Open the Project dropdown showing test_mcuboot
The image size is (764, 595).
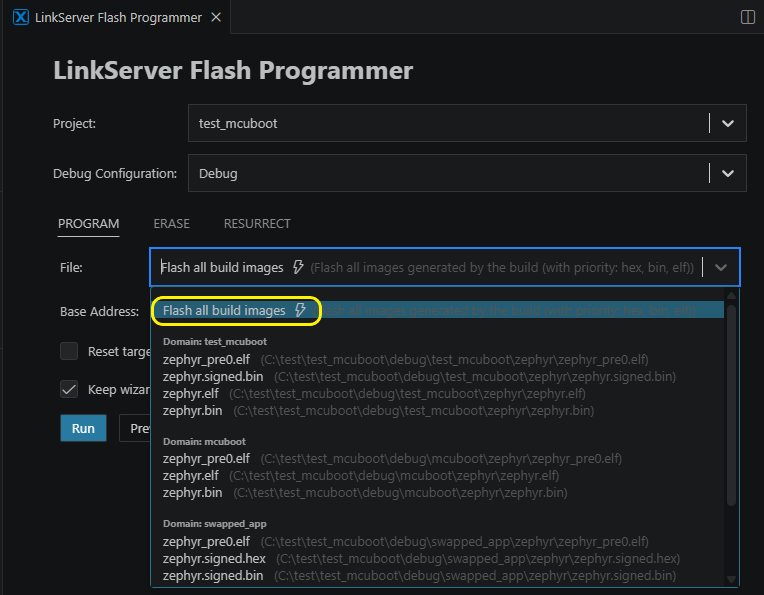pos(467,123)
